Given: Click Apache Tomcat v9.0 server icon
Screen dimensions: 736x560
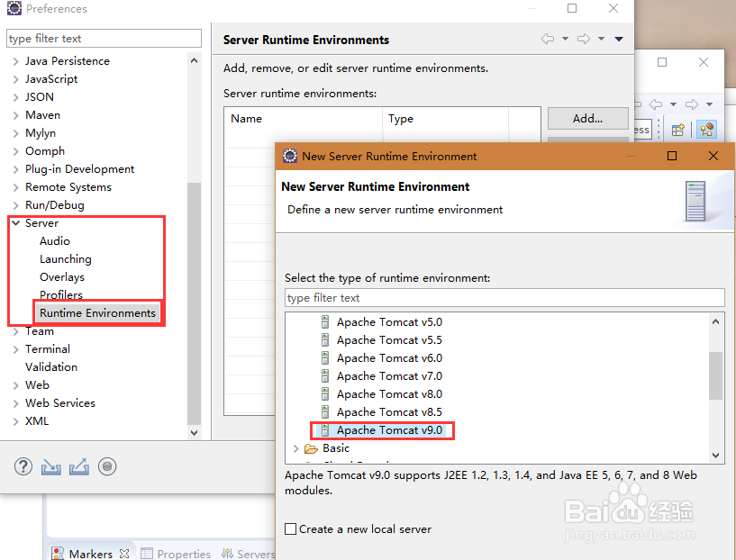Looking at the screenshot, I should coord(325,430).
